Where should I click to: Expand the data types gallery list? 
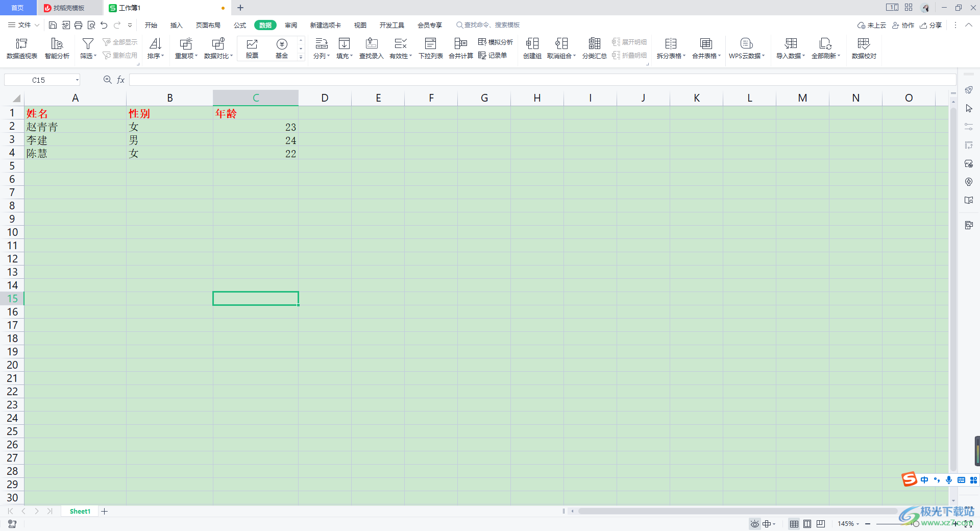coord(301,57)
